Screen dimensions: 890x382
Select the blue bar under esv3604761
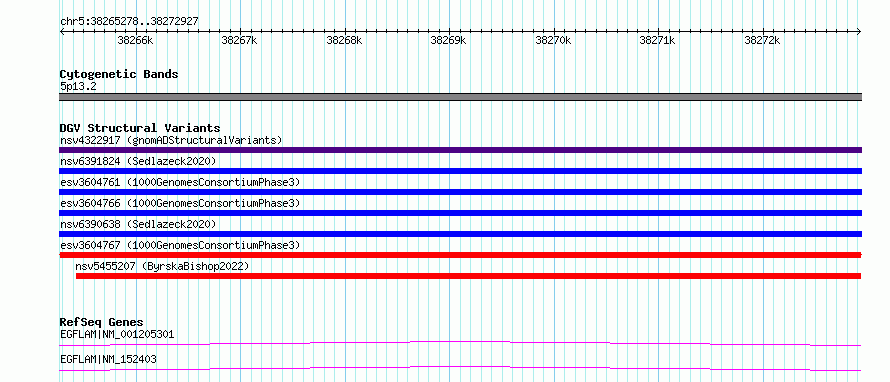point(460,192)
